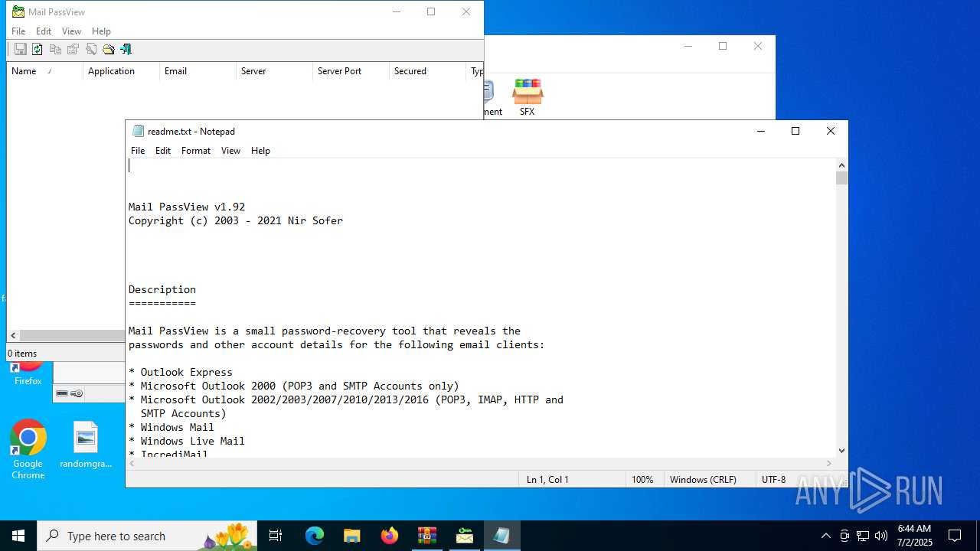Viewport: 980px width, 551px height.
Task: Click Notepad horizontal scrollbar right arrow
Action: point(829,463)
